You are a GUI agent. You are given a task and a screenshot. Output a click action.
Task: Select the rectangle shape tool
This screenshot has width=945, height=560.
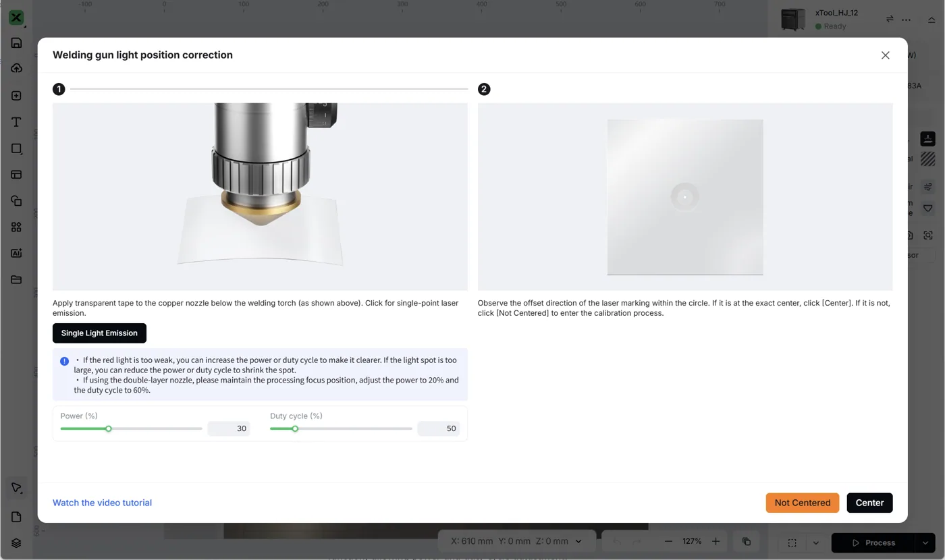pyautogui.click(x=17, y=148)
